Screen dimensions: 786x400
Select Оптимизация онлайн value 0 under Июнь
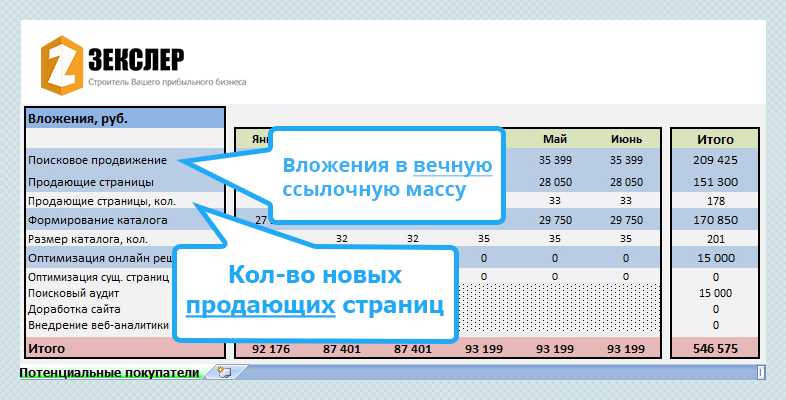point(626,258)
